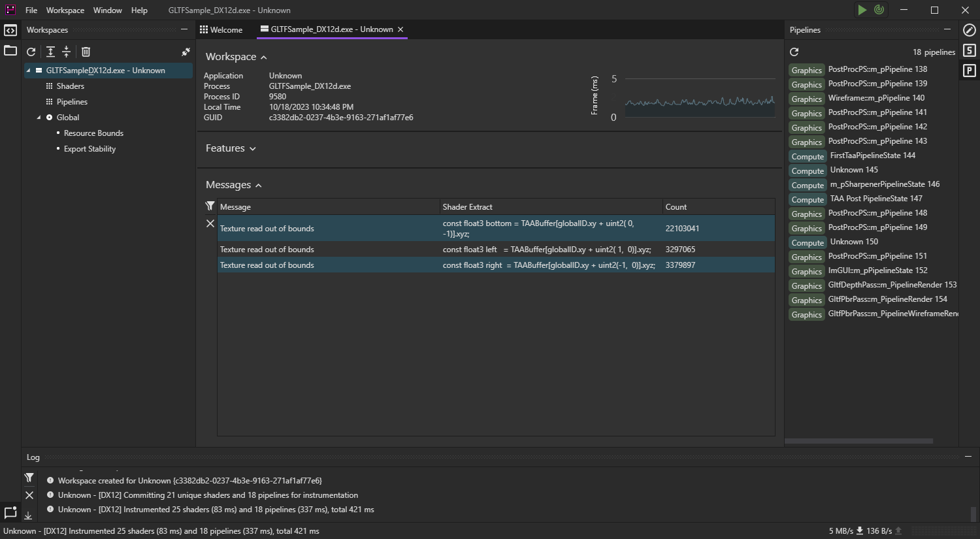Open the Workspace menu
Viewport: 980px width, 539px height.
[65, 10]
